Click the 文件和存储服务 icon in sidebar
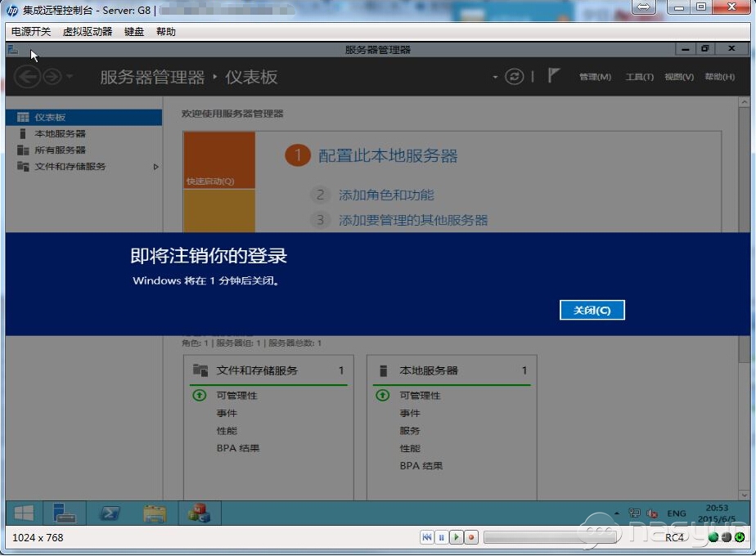Screen dimensions: 756x556 [23, 166]
